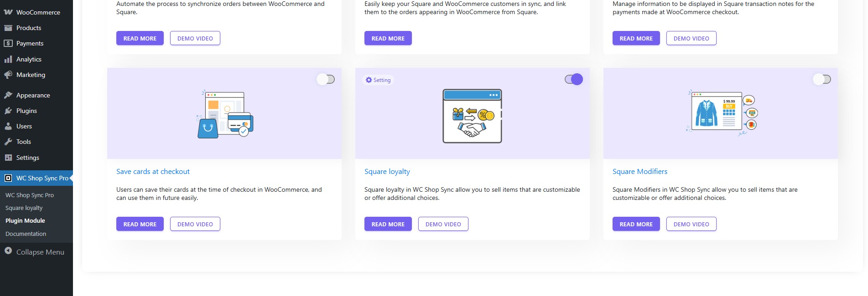Open Users in the admin menu
Screen dimensions: 868x296
click(24, 126)
